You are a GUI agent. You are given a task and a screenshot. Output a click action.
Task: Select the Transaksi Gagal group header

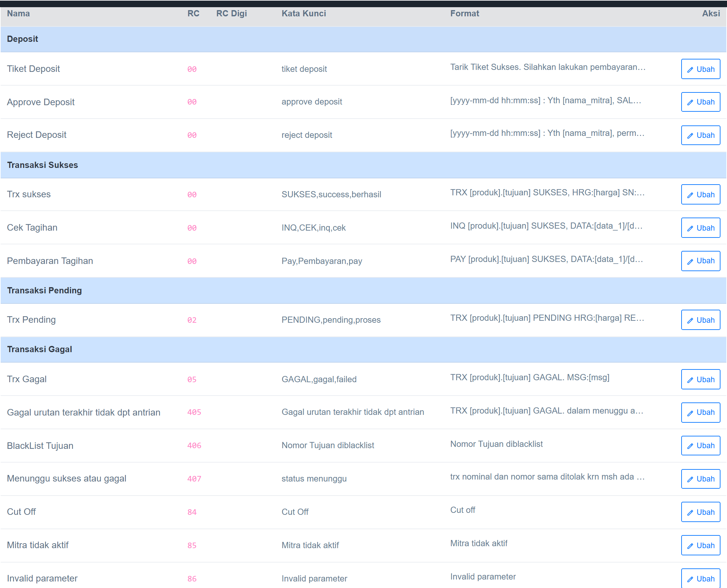tap(363, 350)
